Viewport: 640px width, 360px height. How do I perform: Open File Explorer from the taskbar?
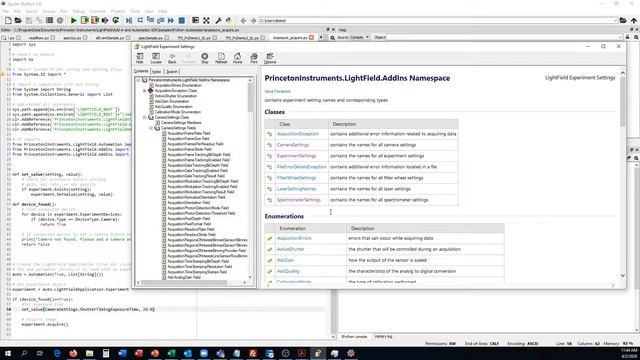[89, 353]
